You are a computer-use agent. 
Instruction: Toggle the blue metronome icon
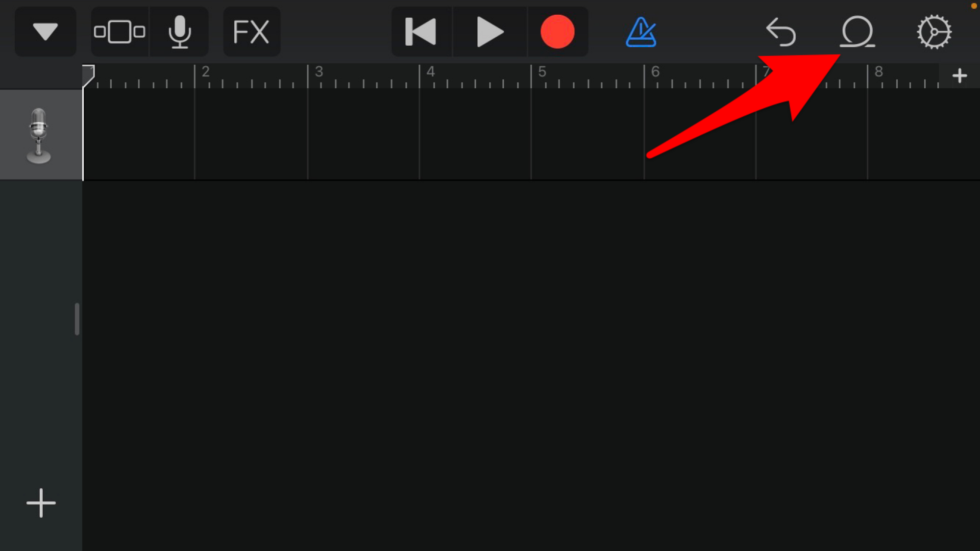click(x=641, y=32)
